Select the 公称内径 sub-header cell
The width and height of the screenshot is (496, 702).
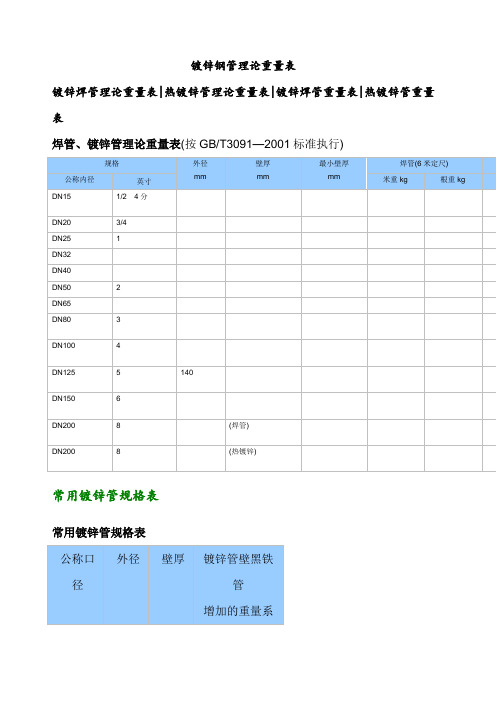[80, 181]
